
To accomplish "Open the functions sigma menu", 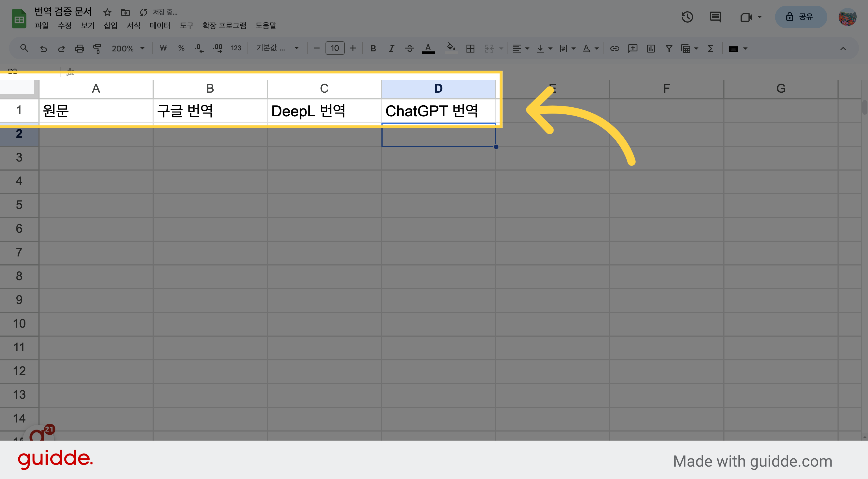I will 710,49.
